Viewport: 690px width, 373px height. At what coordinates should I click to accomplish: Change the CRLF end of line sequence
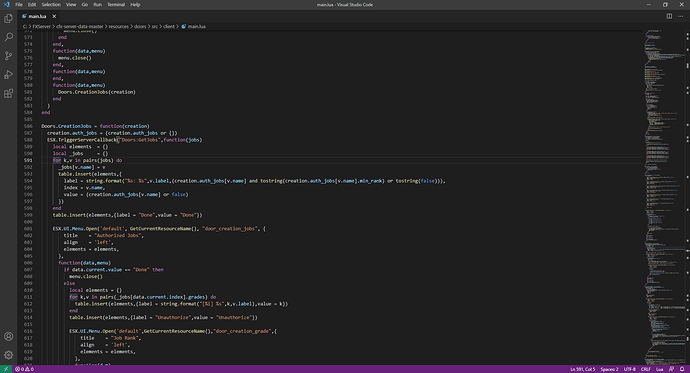tap(646, 369)
